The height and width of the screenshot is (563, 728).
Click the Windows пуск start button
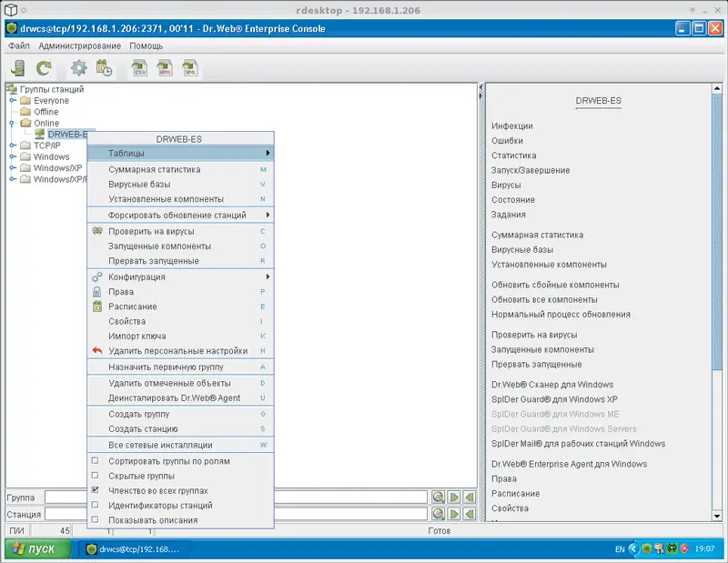(38, 548)
